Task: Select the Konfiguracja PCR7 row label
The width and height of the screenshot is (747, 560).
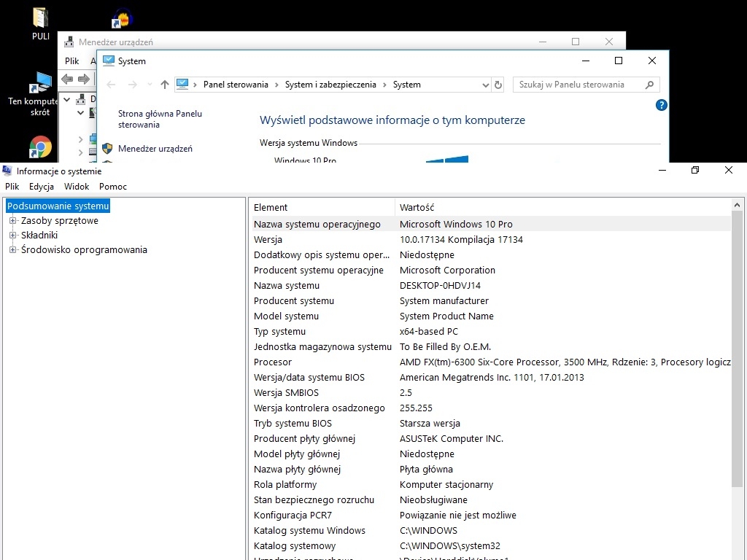Action: click(293, 516)
